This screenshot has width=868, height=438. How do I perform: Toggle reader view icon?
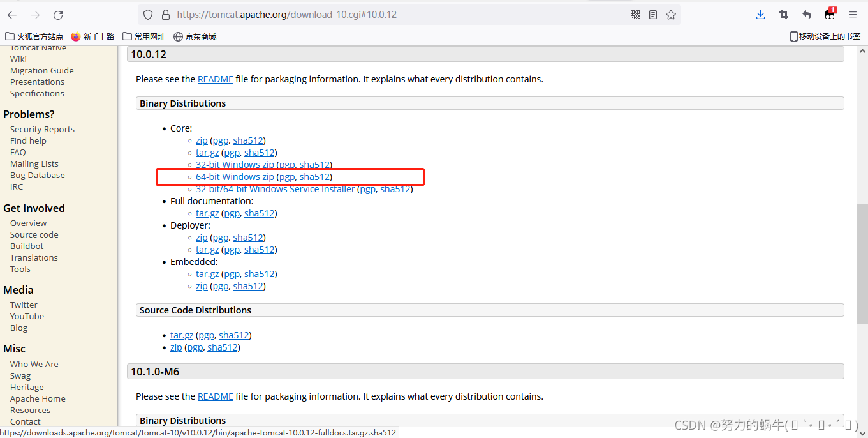tap(653, 15)
